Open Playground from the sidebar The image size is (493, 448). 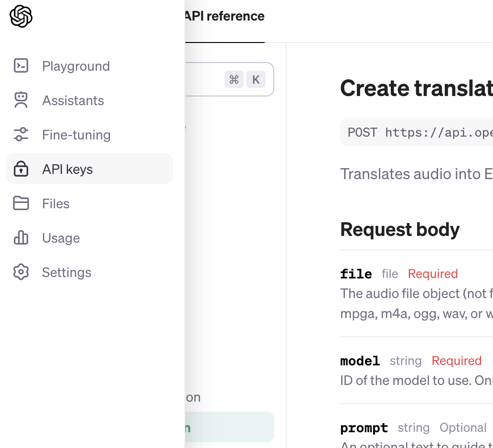pos(89,66)
